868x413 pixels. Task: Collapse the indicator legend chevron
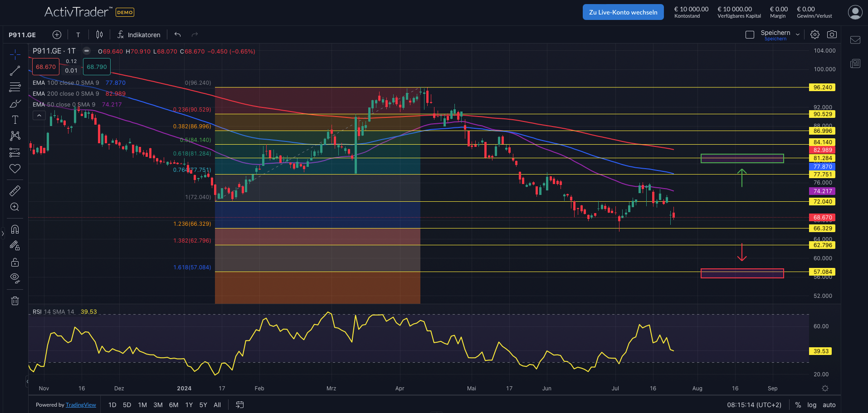coord(39,116)
